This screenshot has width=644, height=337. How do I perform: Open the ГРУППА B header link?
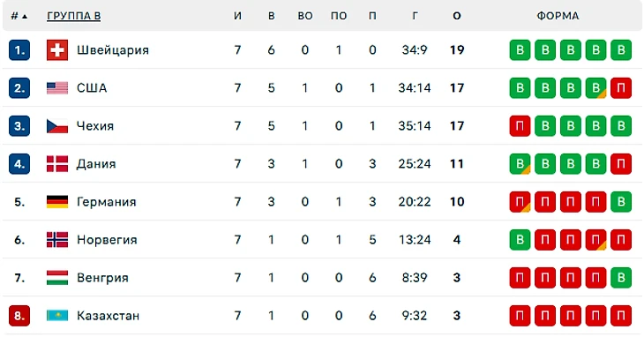coord(73,16)
